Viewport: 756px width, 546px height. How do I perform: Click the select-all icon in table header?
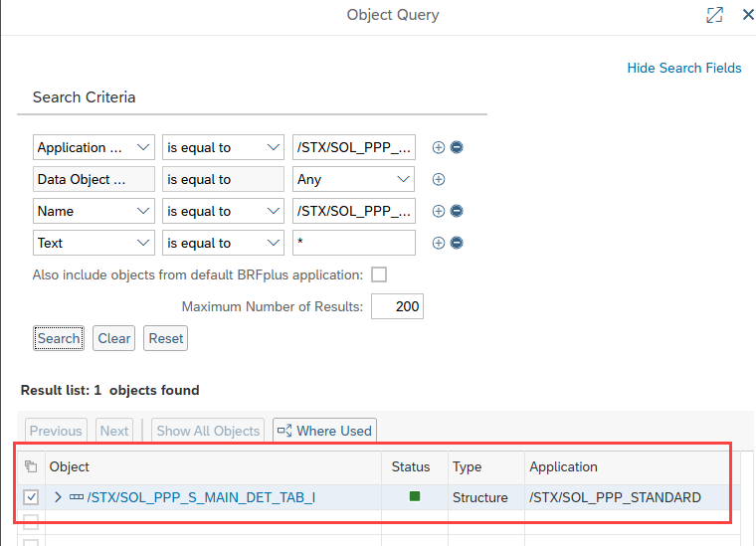coord(31,466)
